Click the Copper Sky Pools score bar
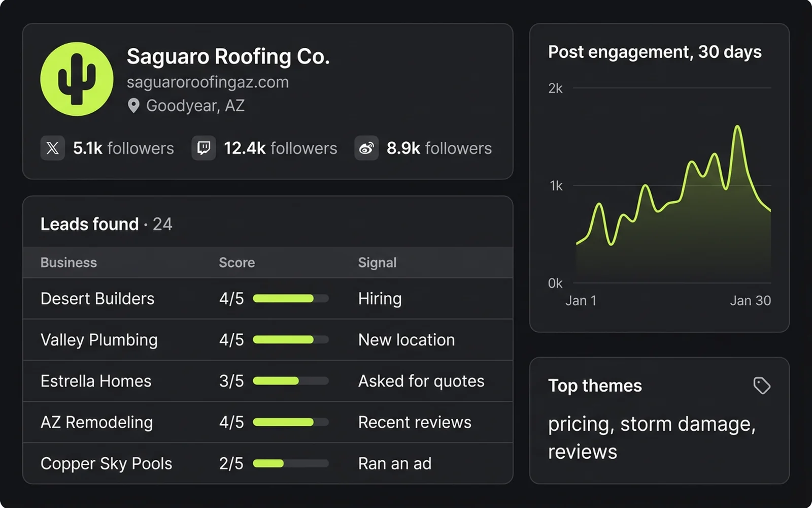 [x=291, y=463]
